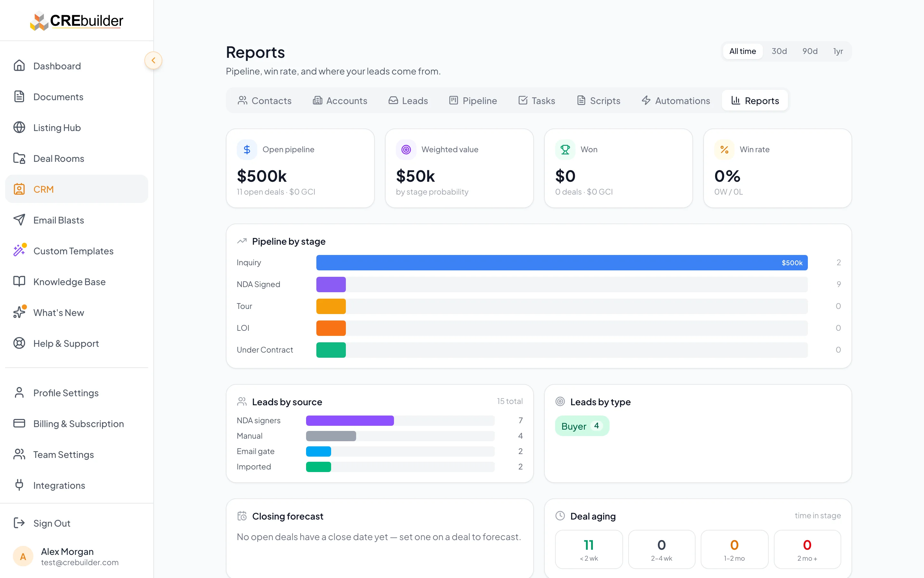Click the Sign Out arrow icon

pos(19,522)
